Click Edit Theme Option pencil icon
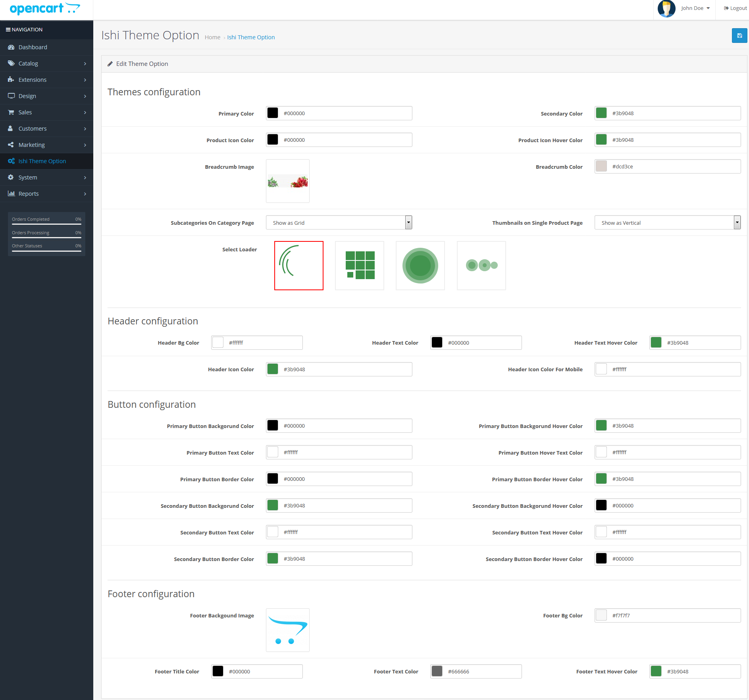Viewport: 749px width, 700px height. 110,64
